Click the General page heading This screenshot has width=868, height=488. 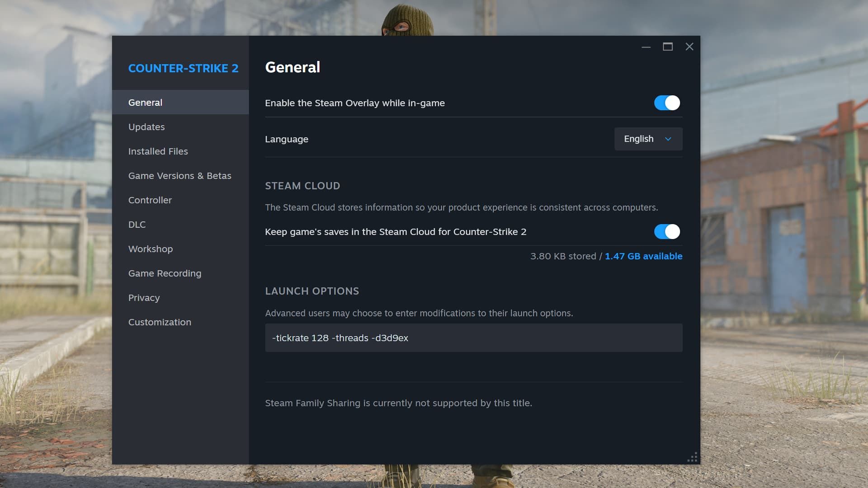[292, 67]
